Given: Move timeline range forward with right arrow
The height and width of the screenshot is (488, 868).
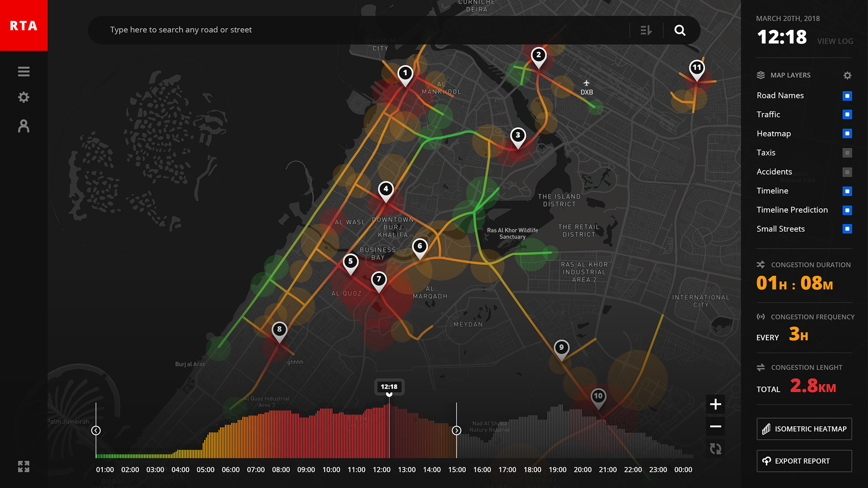Looking at the screenshot, I should (x=457, y=431).
